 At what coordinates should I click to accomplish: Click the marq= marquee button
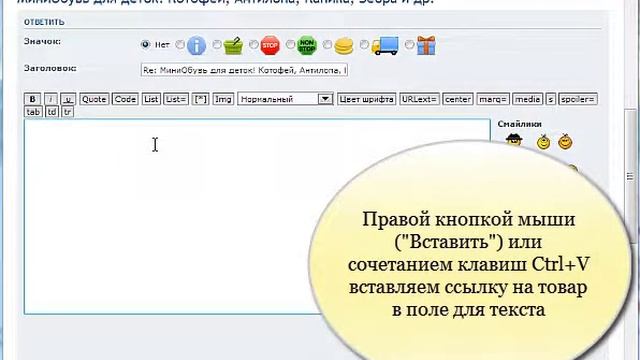click(x=493, y=99)
